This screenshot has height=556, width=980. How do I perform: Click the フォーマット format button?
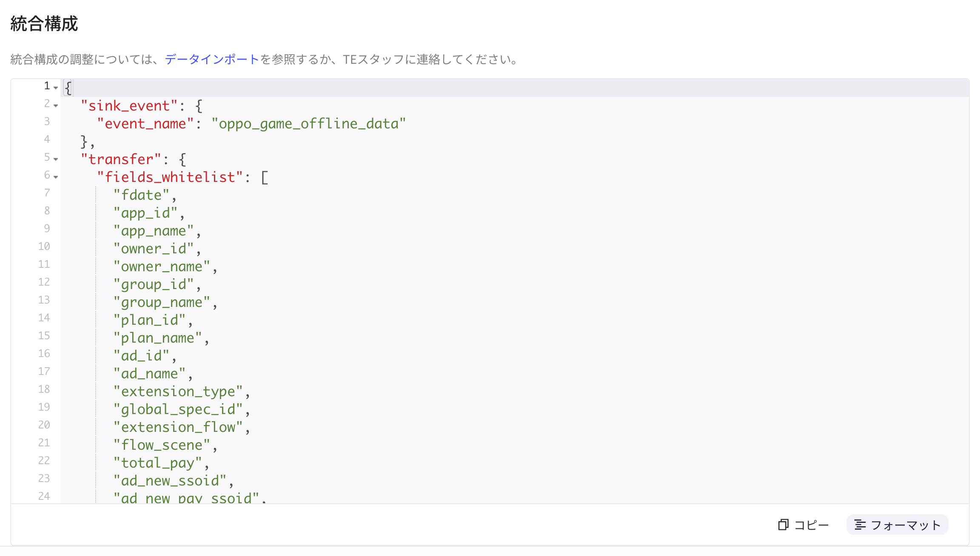point(897,525)
